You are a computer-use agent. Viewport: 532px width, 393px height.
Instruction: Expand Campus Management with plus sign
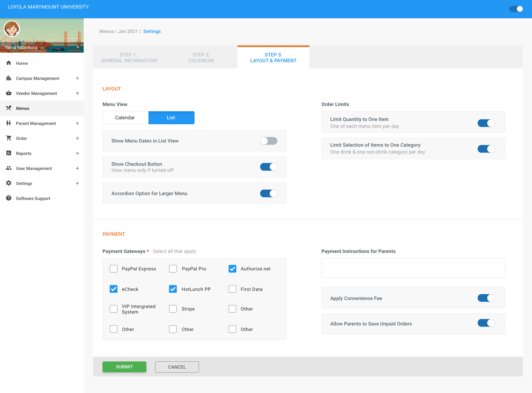pyautogui.click(x=77, y=78)
